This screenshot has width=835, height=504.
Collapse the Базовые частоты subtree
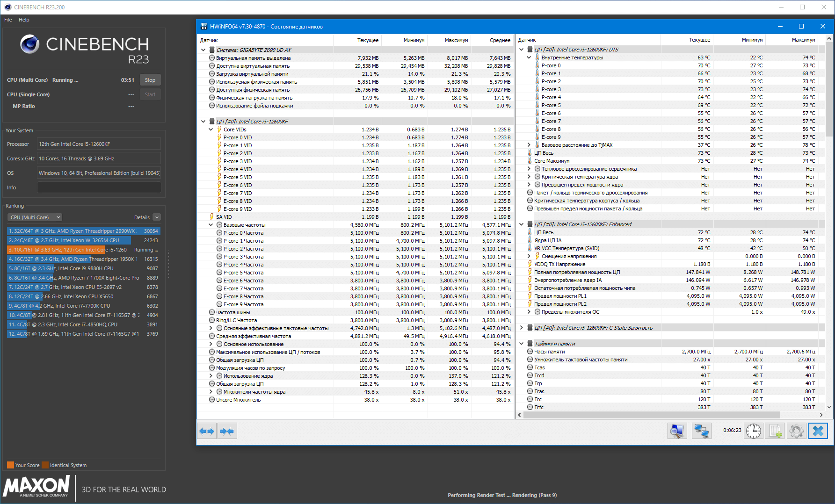[x=211, y=225]
